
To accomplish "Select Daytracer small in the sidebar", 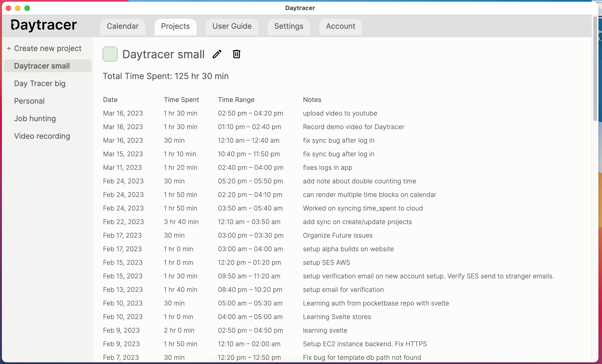I will 48,66.
